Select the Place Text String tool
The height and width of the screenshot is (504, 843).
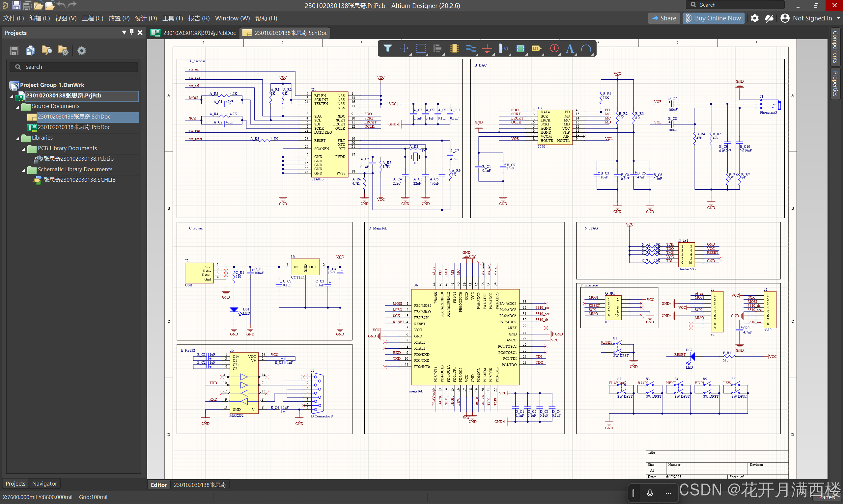point(570,48)
